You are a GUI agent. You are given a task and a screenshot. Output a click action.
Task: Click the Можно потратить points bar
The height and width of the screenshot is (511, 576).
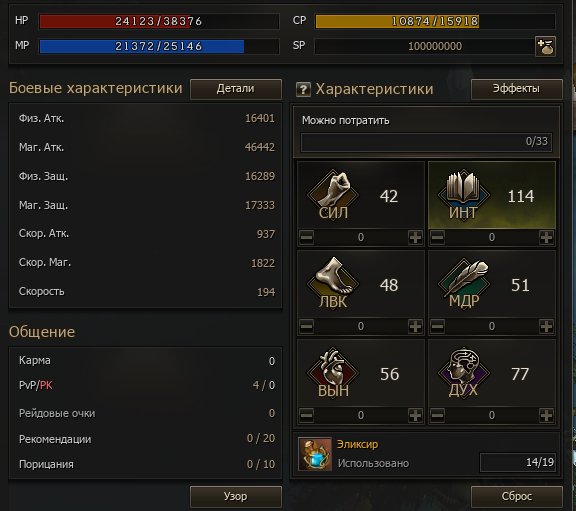point(426,142)
